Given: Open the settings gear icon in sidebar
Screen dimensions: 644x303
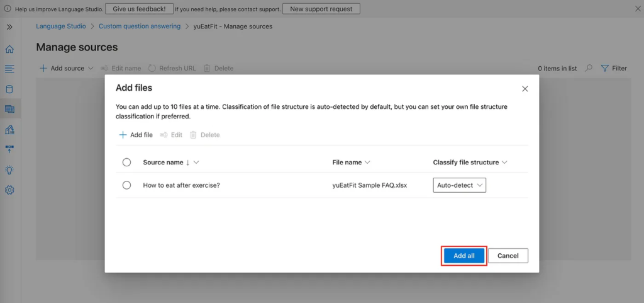Looking at the screenshot, I should pyautogui.click(x=9, y=190).
